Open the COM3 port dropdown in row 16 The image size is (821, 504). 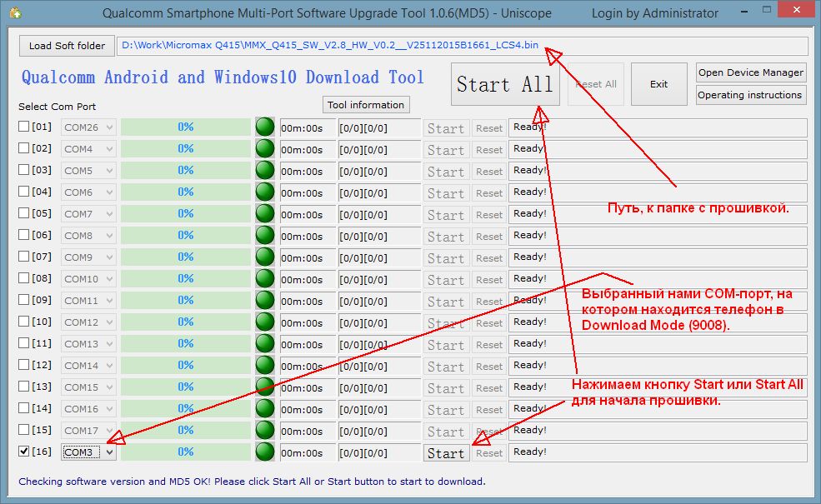point(88,452)
